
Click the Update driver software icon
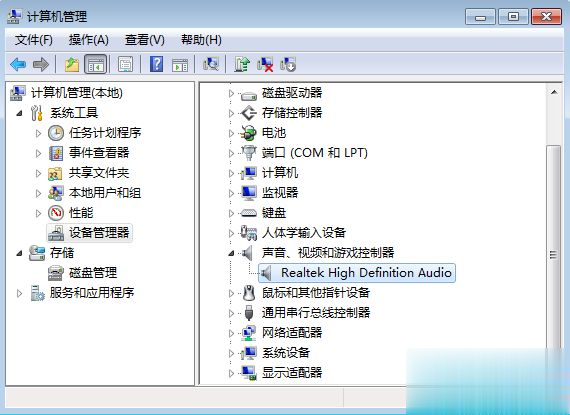242,64
